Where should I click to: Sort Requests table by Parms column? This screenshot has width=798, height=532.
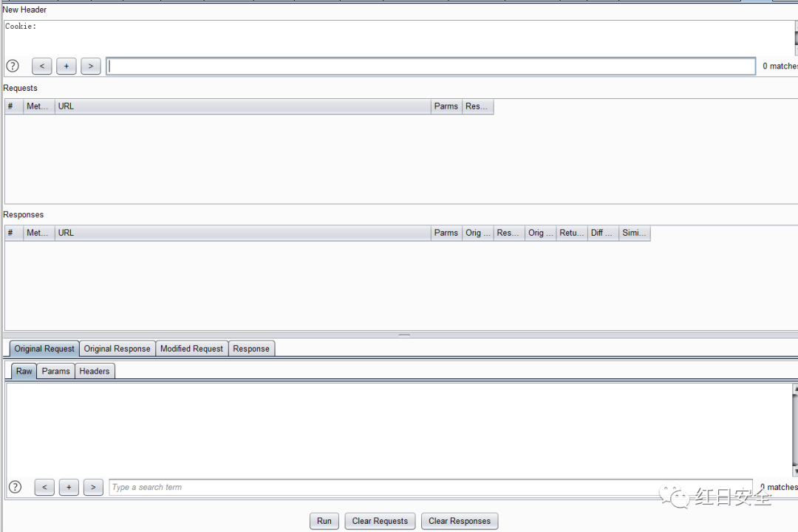(446, 106)
